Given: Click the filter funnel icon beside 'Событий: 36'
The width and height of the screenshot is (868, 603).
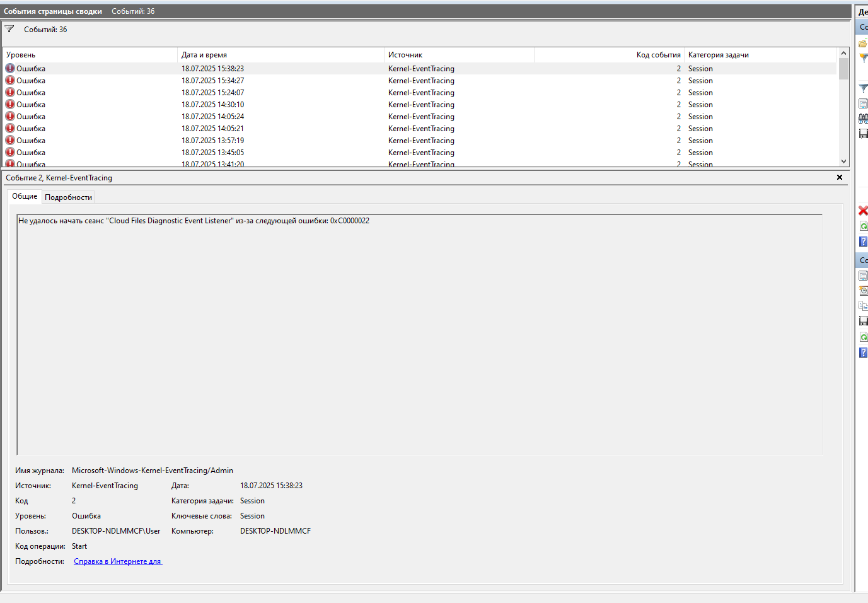Looking at the screenshot, I should point(9,29).
